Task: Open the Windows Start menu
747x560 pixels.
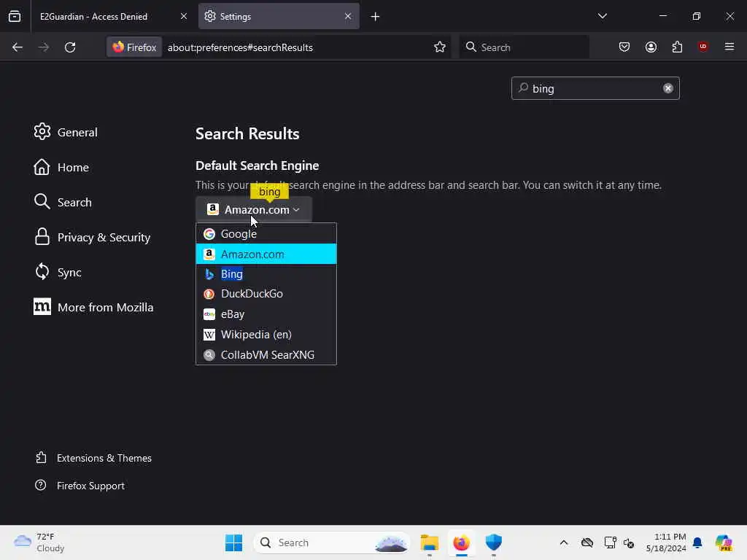Action: pos(233,542)
